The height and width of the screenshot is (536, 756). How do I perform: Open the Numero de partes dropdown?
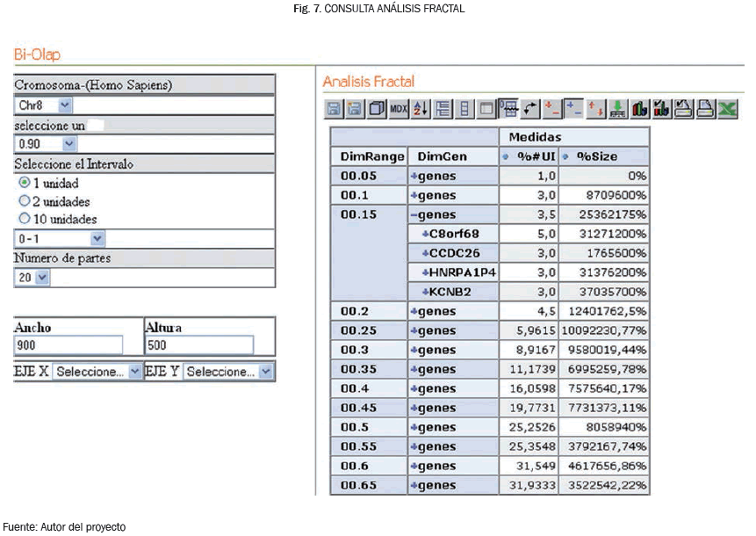[x=43, y=278]
